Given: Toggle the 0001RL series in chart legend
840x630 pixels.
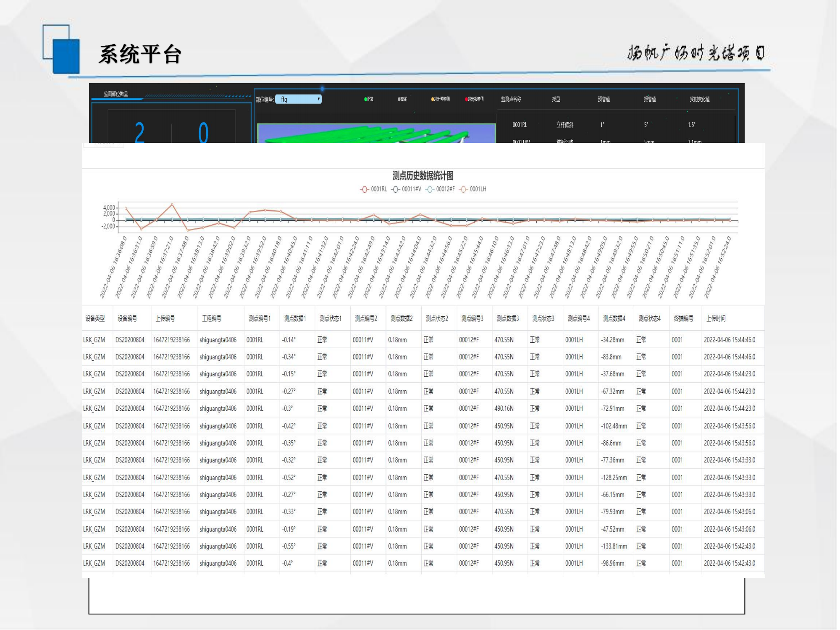Looking at the screenshot, I should (373, 189).
